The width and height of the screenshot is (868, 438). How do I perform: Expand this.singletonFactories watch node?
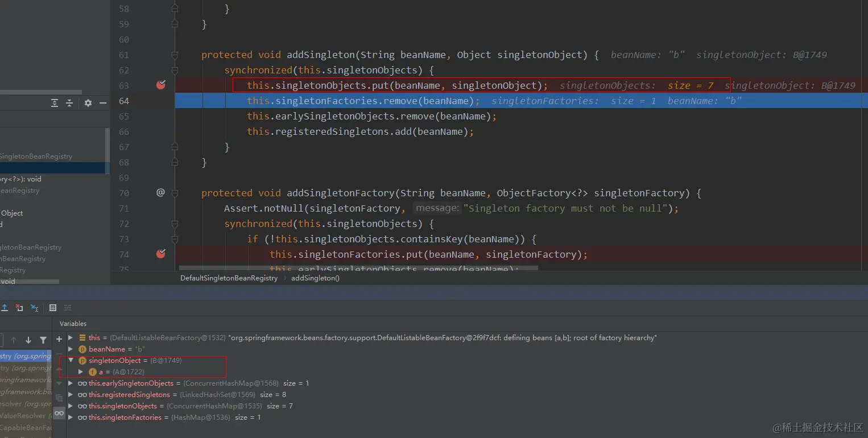71,418
